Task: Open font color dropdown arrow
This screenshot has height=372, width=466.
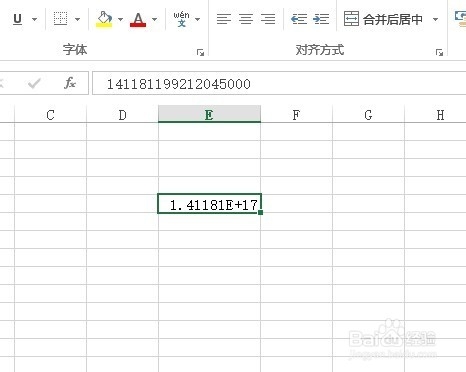Action: pos(154,19)
